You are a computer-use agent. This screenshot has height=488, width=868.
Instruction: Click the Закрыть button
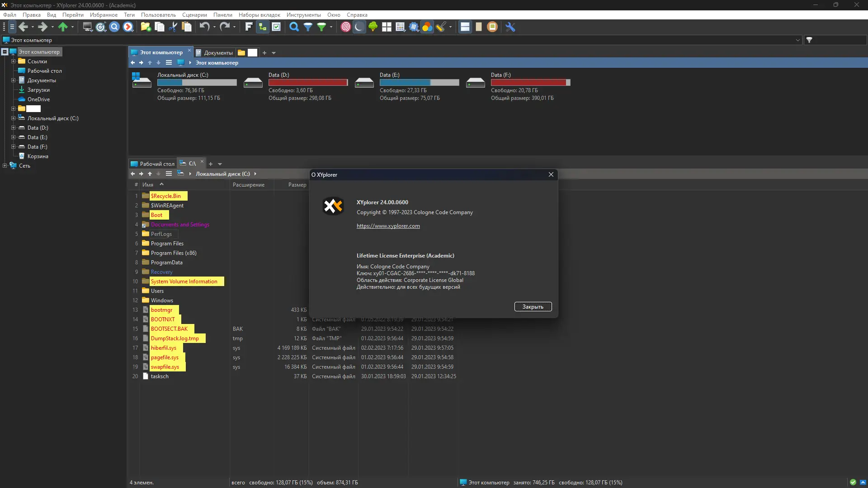533,307
